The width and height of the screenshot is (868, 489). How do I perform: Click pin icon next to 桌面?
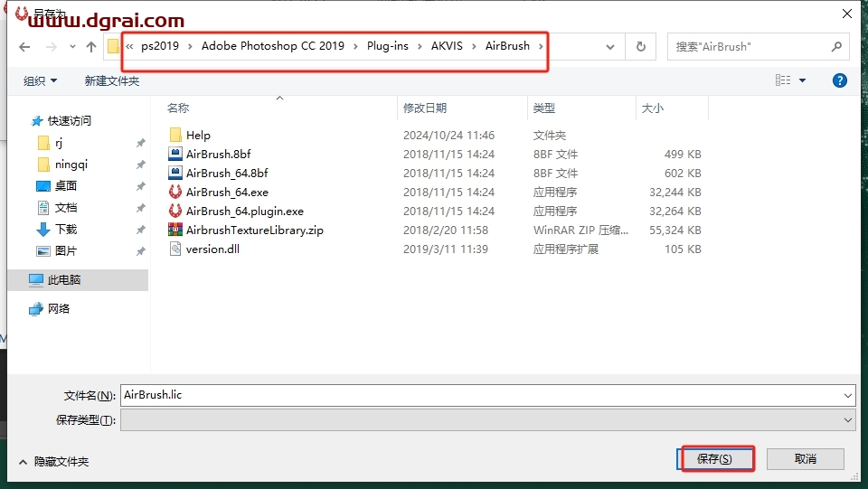141,186
